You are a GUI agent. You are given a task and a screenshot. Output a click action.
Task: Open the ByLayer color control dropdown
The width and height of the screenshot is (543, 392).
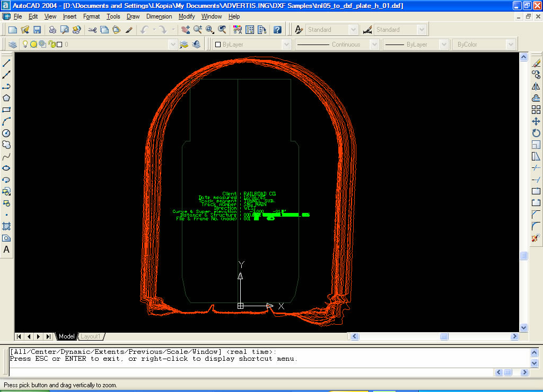(x=286, y=44)
